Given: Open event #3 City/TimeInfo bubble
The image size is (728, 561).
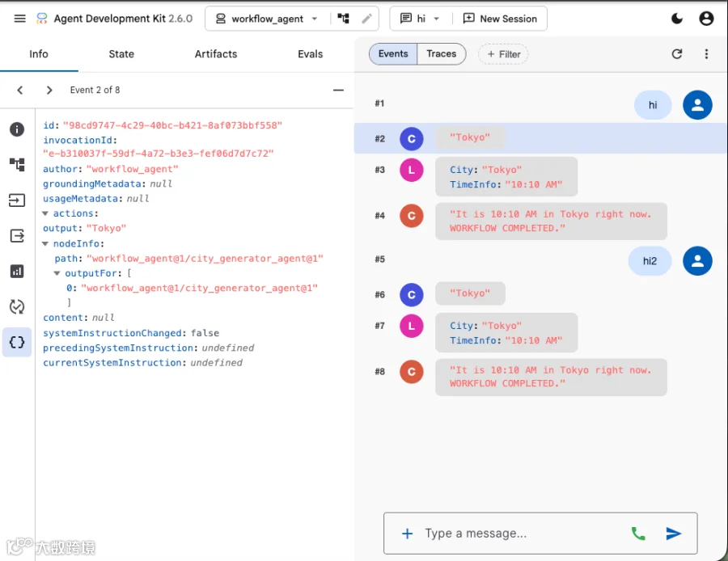Looking at the screenshot, I should point(506,177).
